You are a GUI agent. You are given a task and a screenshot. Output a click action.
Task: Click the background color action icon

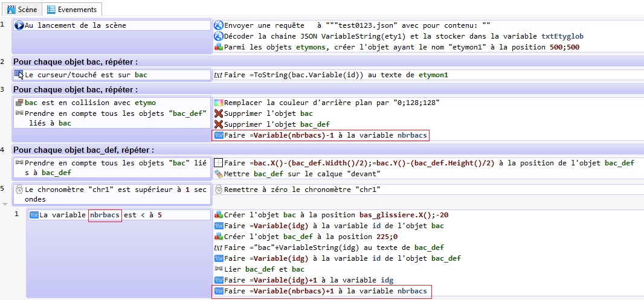click(x=219, y=103)
